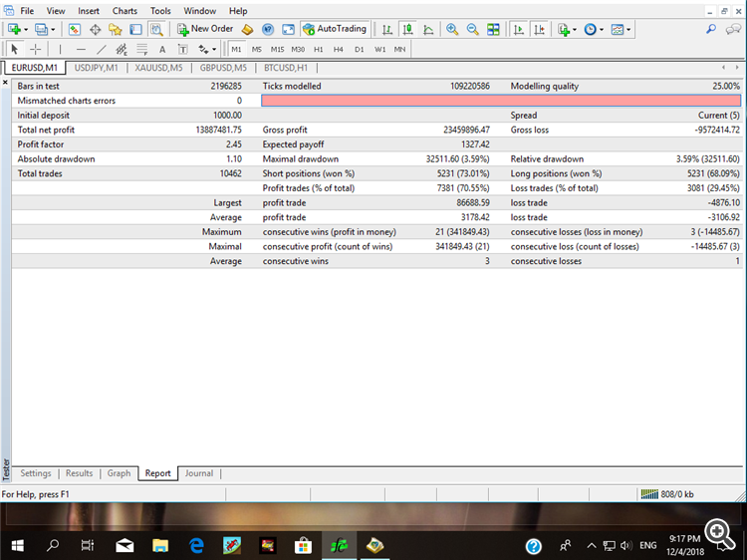Screen dimensions: 747x560
Task: Select the D1 timeframe button
Action: coord(360,49)
